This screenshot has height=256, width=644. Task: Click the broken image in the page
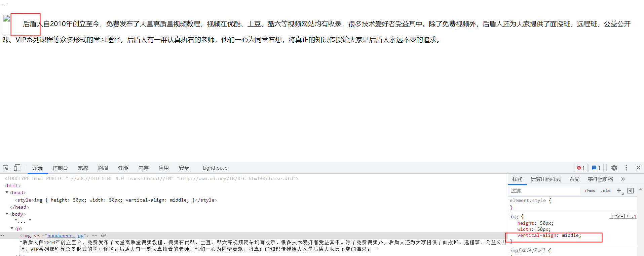click(x=6, y=19)
